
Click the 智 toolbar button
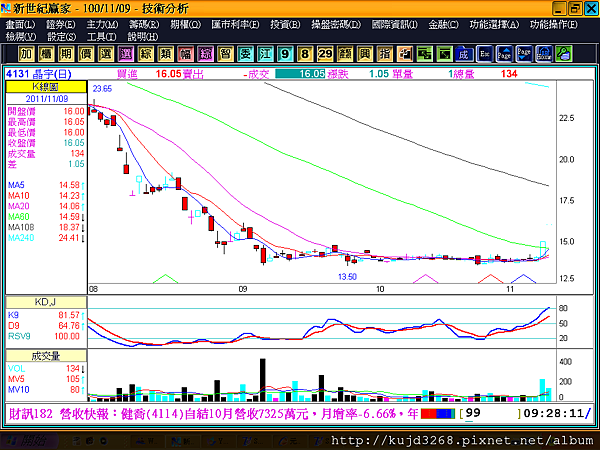pos(225,54)
